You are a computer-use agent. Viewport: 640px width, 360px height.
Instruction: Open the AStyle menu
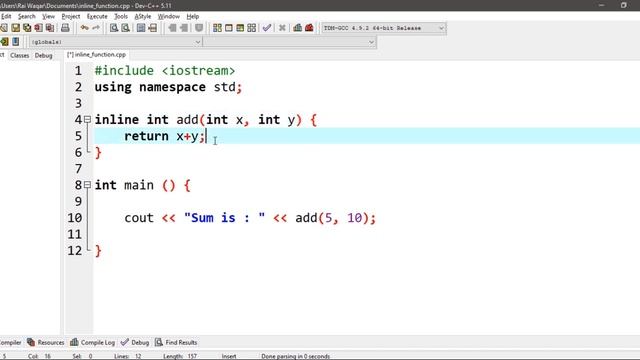(x=142, y=16)
